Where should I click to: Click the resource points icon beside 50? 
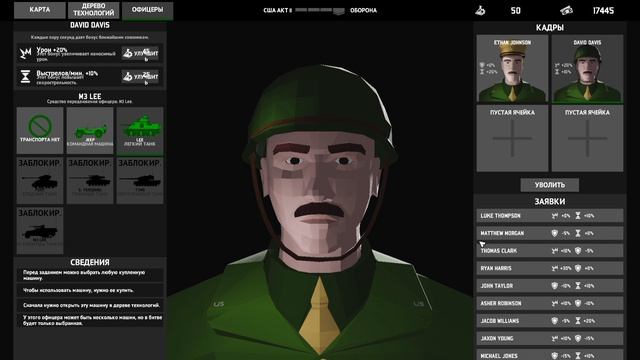point(480,11)
